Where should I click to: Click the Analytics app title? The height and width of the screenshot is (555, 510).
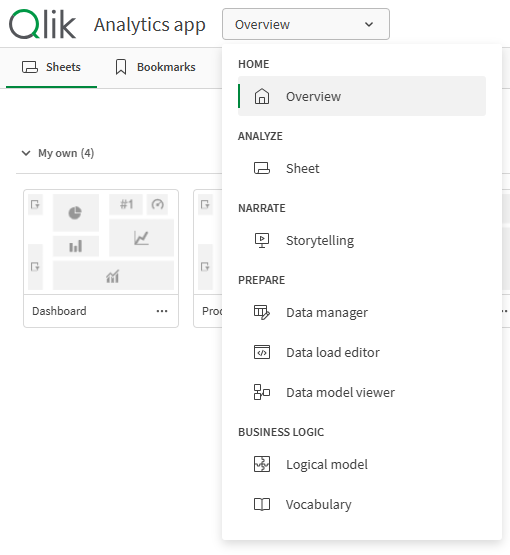point(150,25)
